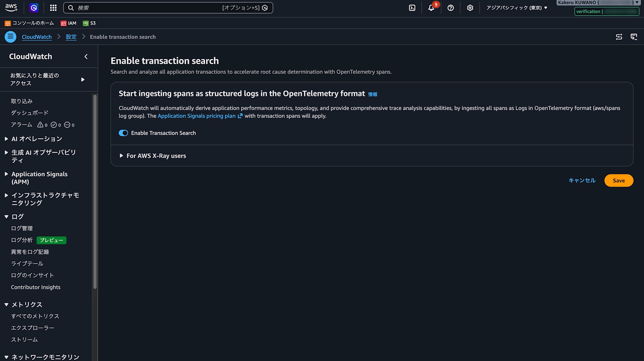Click the キャンセル button

point(582,180)
